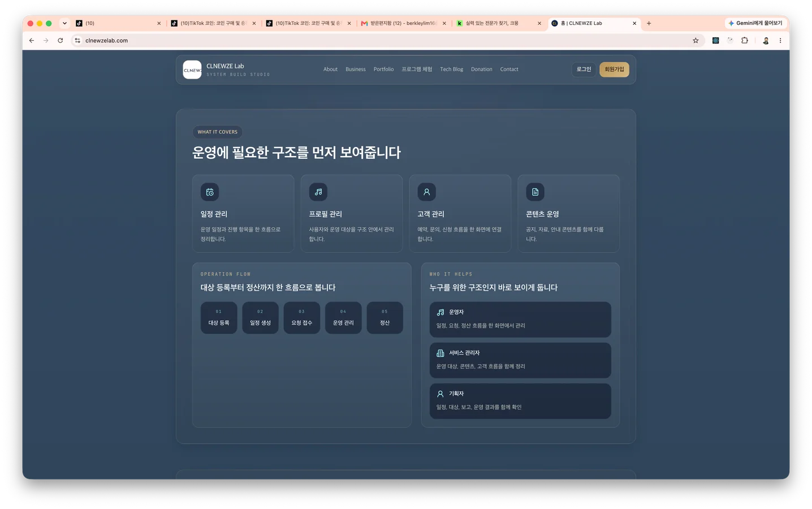Screen dimensions: 812x509
Task: Click the 프로필 관리 card title
Action: coord(325,214)
